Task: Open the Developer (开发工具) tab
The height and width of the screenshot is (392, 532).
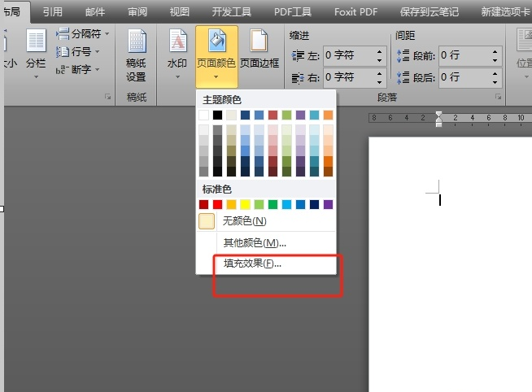Action: [x=231, y=12]
